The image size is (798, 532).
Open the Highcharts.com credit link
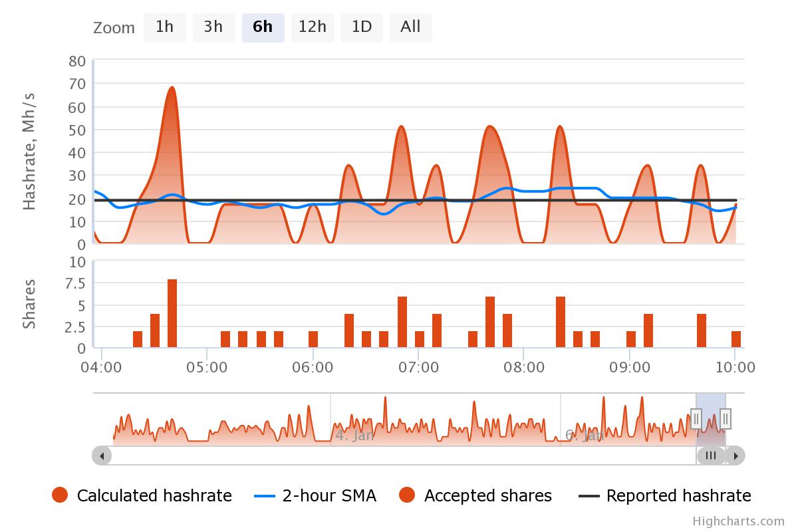(x=738, y=521)
